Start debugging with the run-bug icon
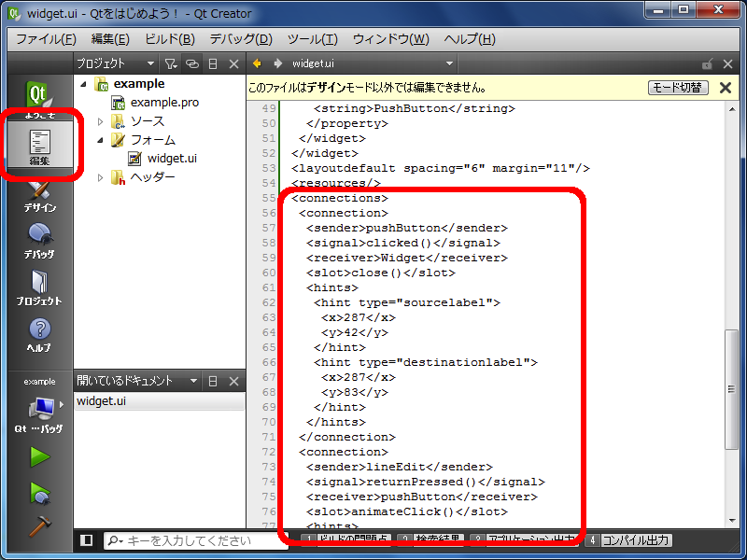747x560 pixels. [39, 492]
